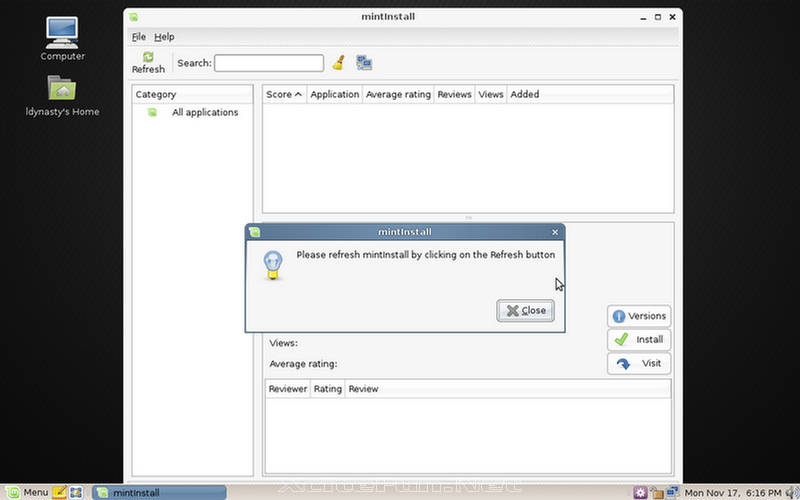Minimize the mintInstall main window
Viewport: 800px width, 500px height.
coord(644,18)
